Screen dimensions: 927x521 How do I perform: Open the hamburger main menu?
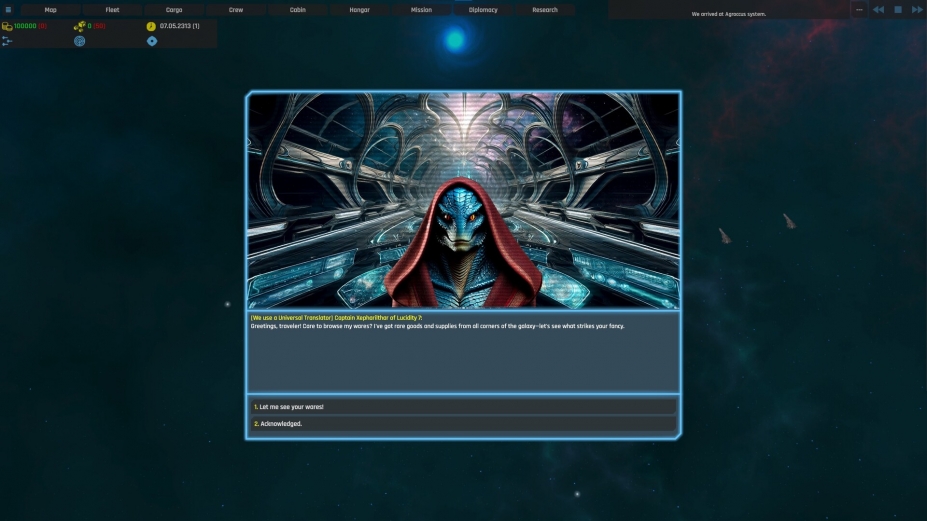coord(9,9)
